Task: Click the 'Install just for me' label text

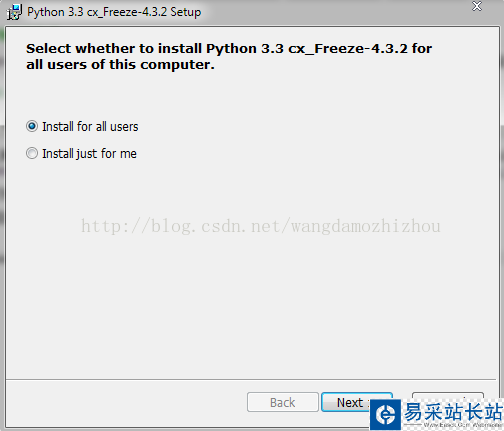Action: (x=89, y=154)
